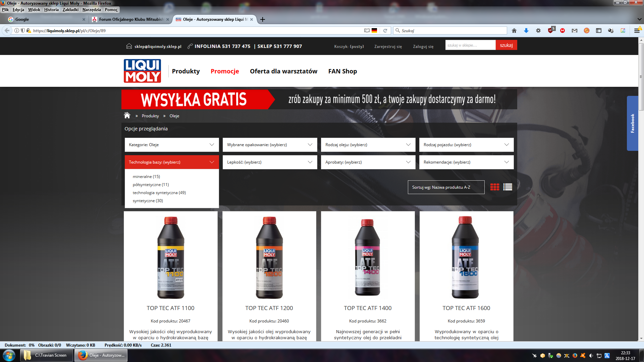The width and height of the screenshot is (644, 362).
Task: Select syntetyczne (30) option
Action: tap(148, 201)
